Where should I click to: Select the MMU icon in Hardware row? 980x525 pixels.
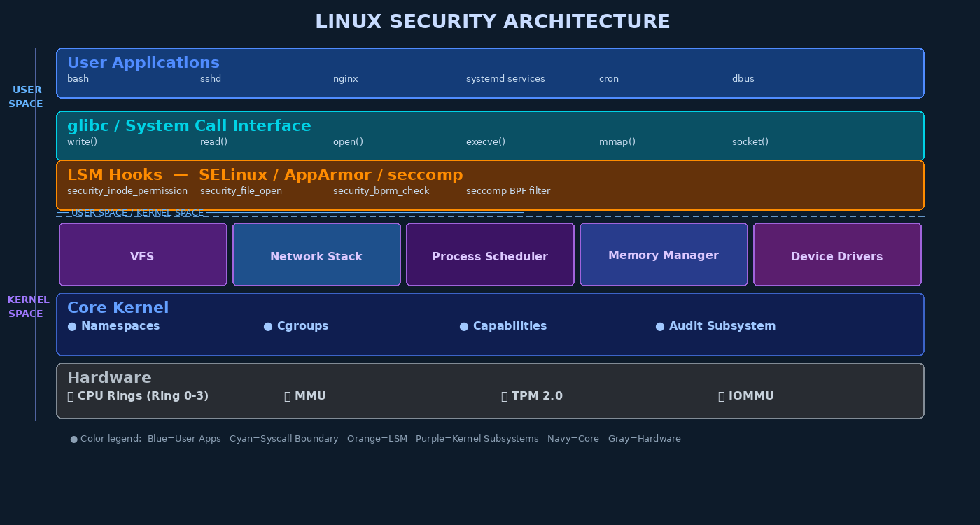coord(286,395)
